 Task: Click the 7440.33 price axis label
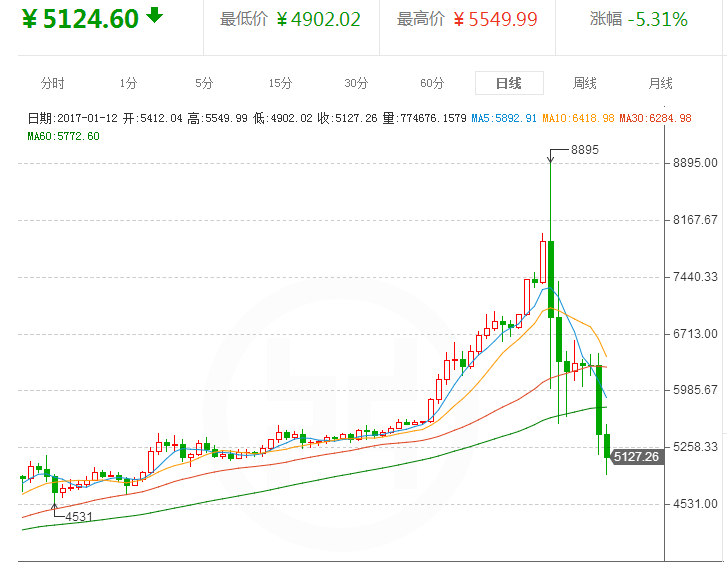click(x=695, y=277)
